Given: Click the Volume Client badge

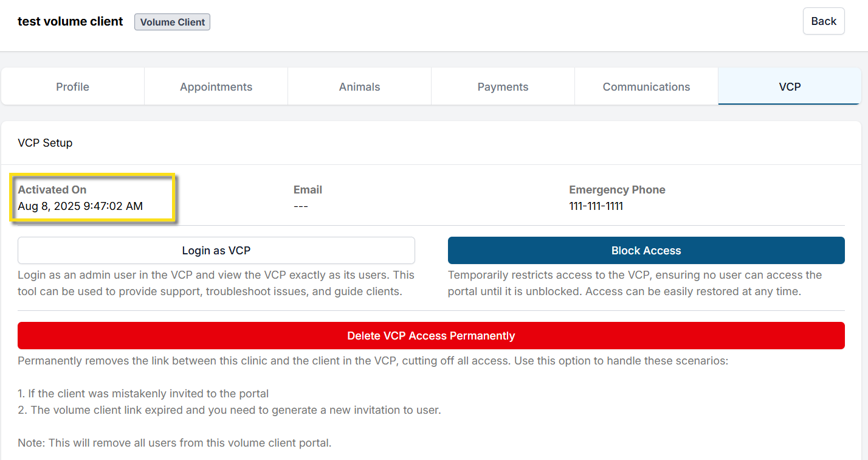Looking at the screenshot, I should coord(172,23).
